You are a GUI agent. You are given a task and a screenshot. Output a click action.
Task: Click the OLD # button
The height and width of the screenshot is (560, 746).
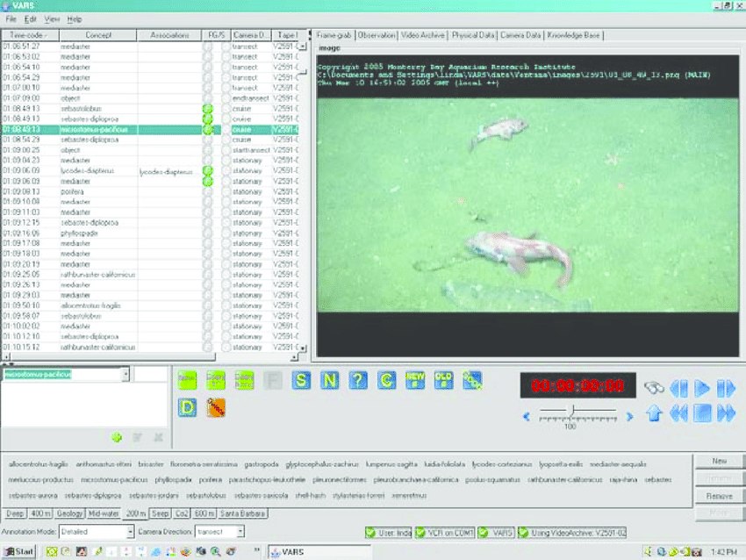click(x=443, y=380)
